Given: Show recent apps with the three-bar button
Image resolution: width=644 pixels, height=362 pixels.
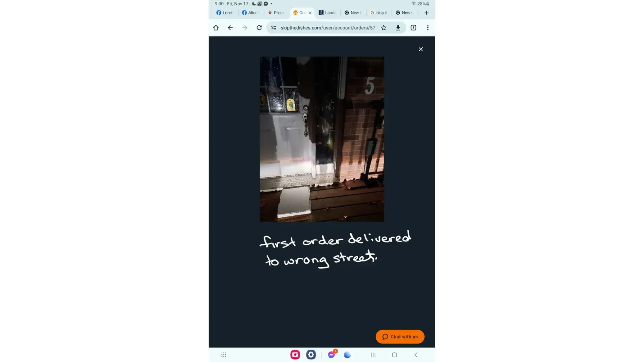Looking at the screenshot, I should (373, 355).
